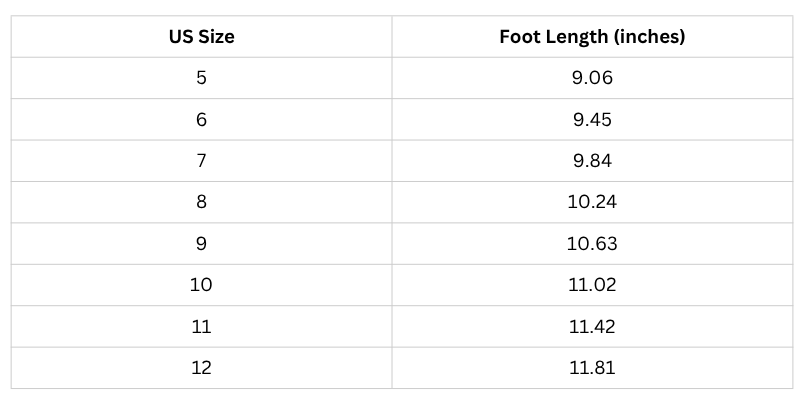Select the US size 8 cell
The image size is (800, 400).
202,202
